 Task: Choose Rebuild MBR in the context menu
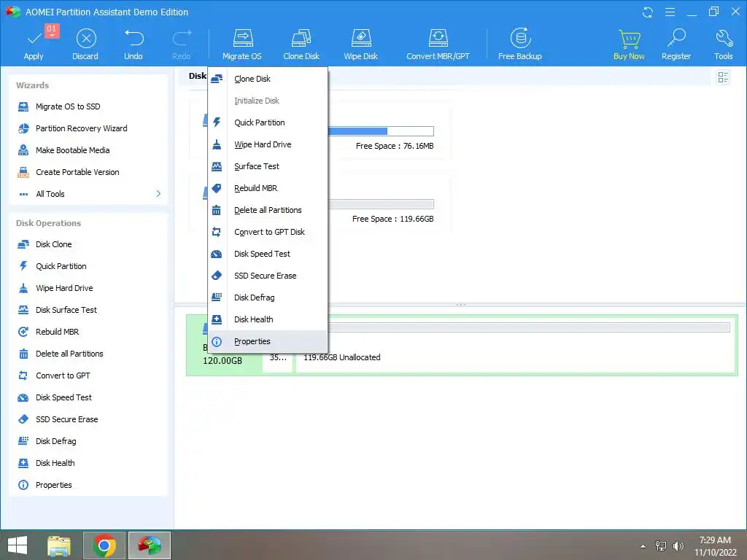[x=268, y=189]
